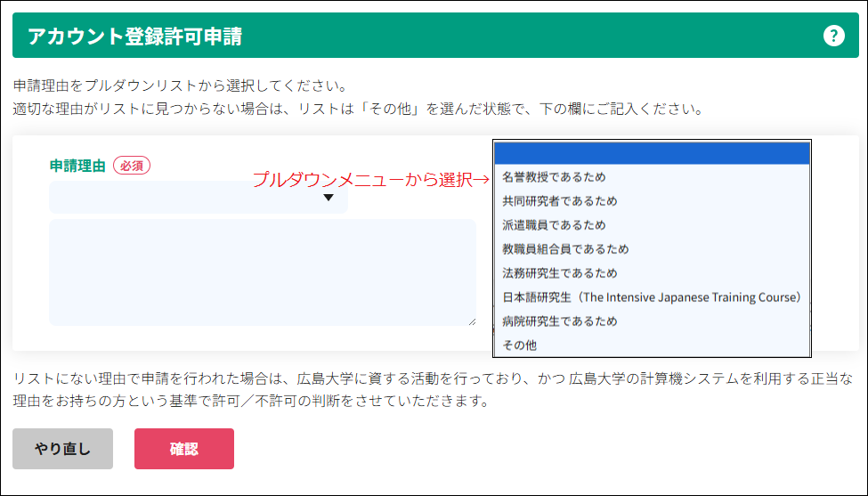Pick 日本語研究生 Intensive Japanese Training Course
The image size is (868, 496).
pyautogui.click(x=652, y=297)
